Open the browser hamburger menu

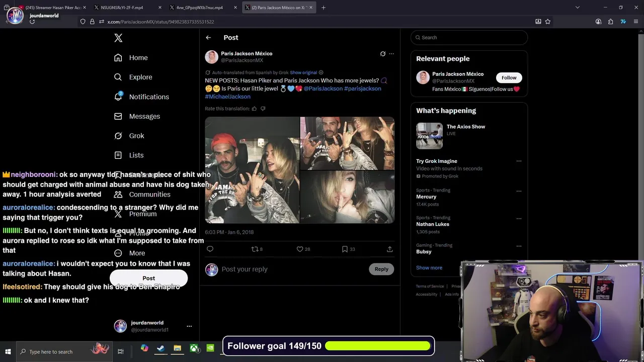click(635, 22)
